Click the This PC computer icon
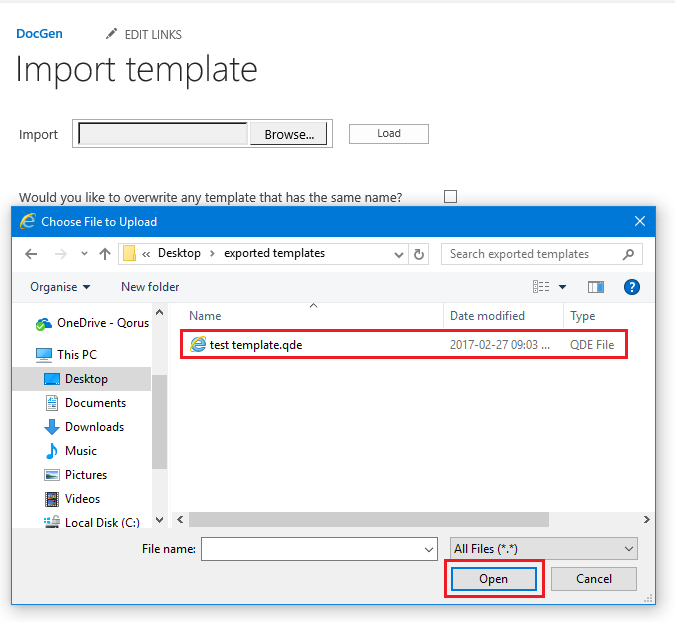Screen dimensions: 675x622 (44, 355)
